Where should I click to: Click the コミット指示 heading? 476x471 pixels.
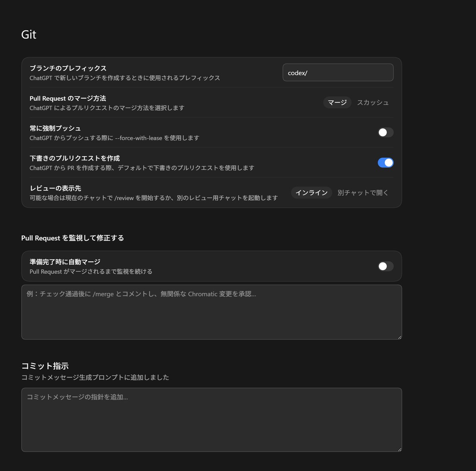[45, 366]
